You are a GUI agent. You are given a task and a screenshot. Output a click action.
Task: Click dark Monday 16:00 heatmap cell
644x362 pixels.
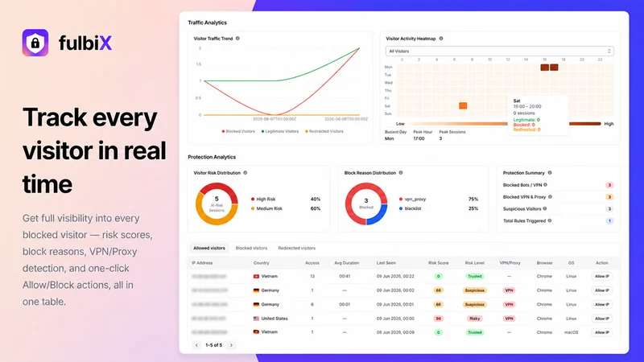tap(545, 68)
